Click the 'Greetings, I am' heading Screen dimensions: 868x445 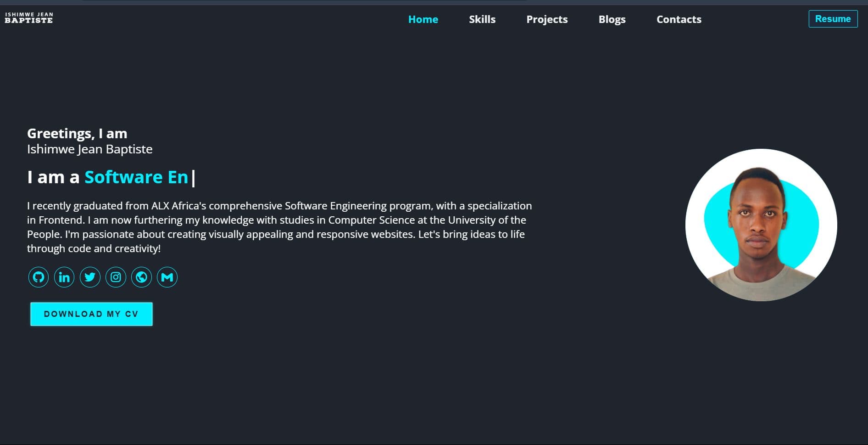(x=78, y=133)
